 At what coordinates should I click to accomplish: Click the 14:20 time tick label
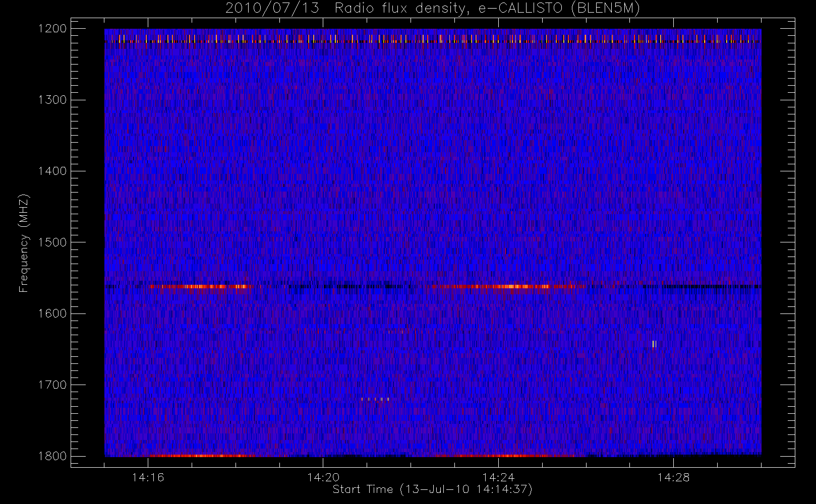(x=323, y=477)
